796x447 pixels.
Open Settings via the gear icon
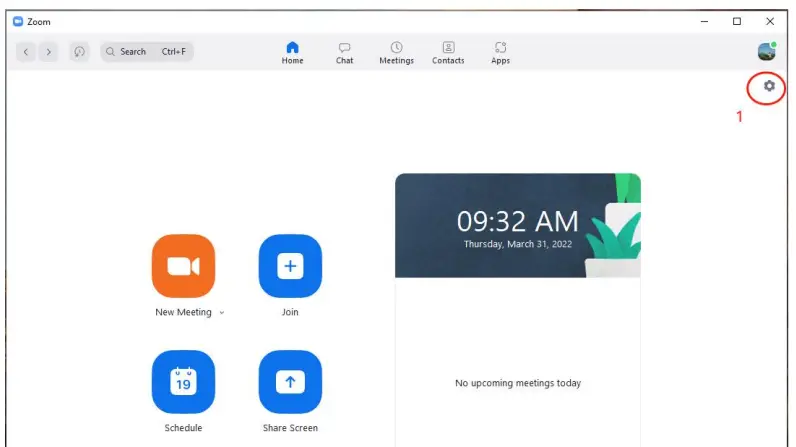pos(769,86)
